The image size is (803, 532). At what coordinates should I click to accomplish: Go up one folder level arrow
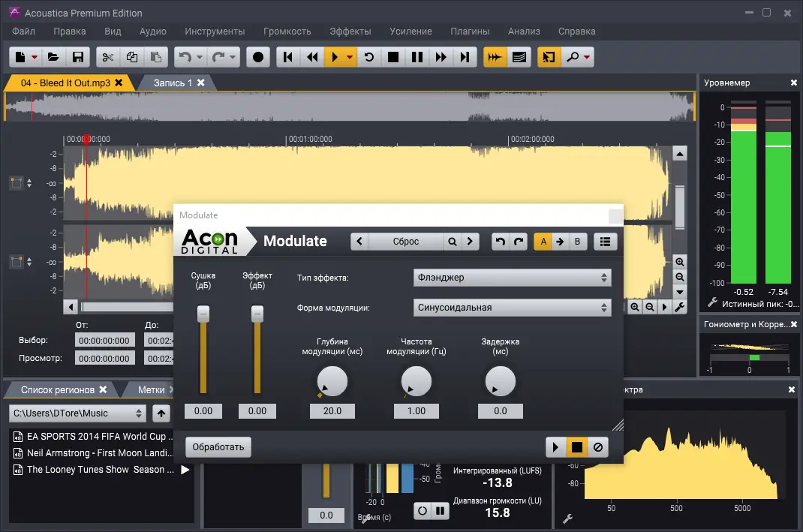161,413
